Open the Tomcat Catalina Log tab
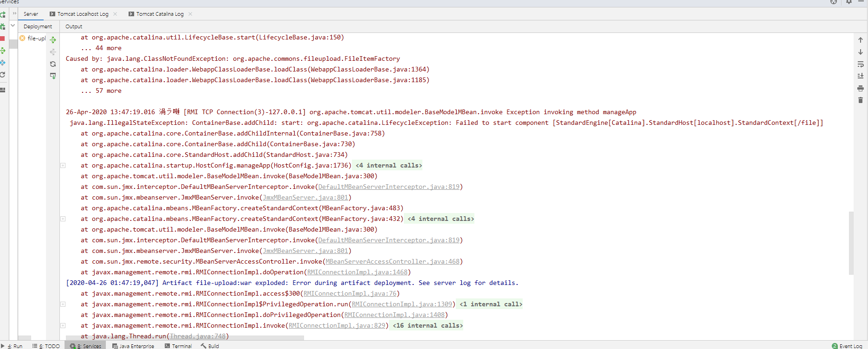Viewport: 868px width, 349px height. 156,14
